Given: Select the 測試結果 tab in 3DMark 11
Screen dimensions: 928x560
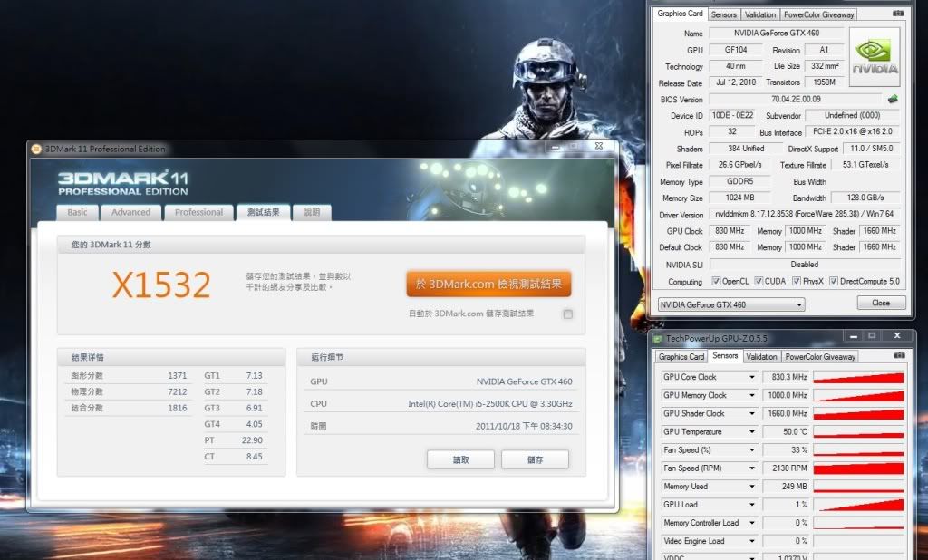Looking at the screenshot, I should tap(264, 213).
